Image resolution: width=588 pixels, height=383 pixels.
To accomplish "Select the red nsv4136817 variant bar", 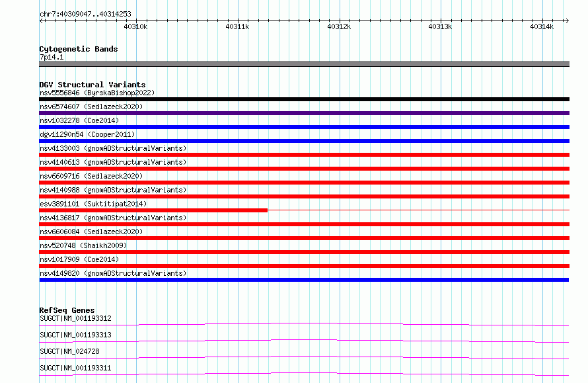I will 304,224.
